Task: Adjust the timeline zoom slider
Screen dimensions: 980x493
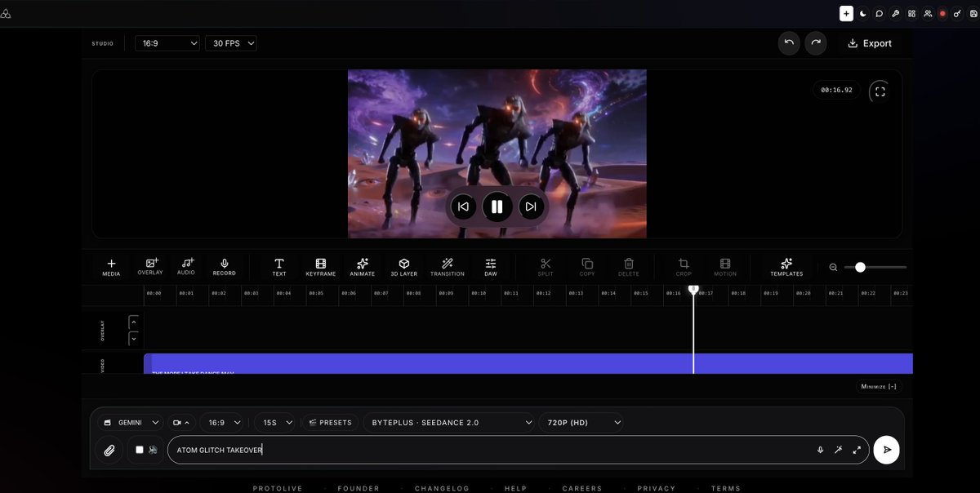Action: point(875,267)
